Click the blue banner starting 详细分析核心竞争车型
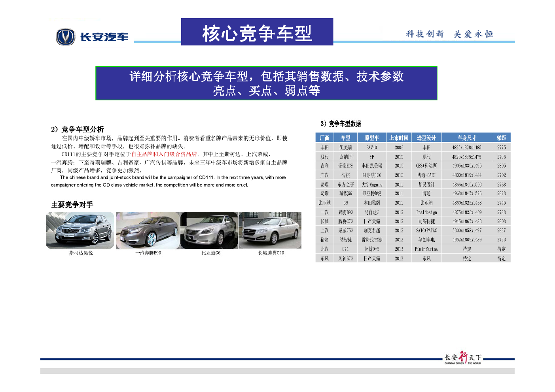Screen dimensions: 555x392 [x=266, y=83]
